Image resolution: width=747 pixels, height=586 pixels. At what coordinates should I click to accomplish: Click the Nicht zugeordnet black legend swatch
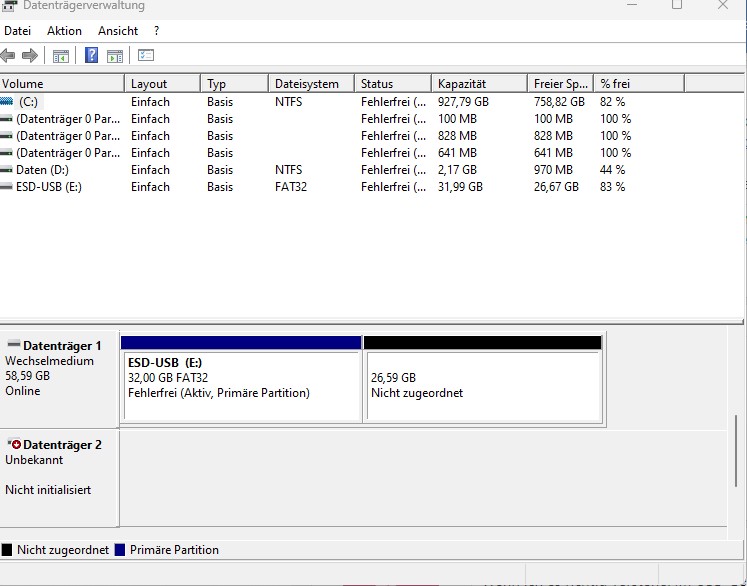(7, 550)
